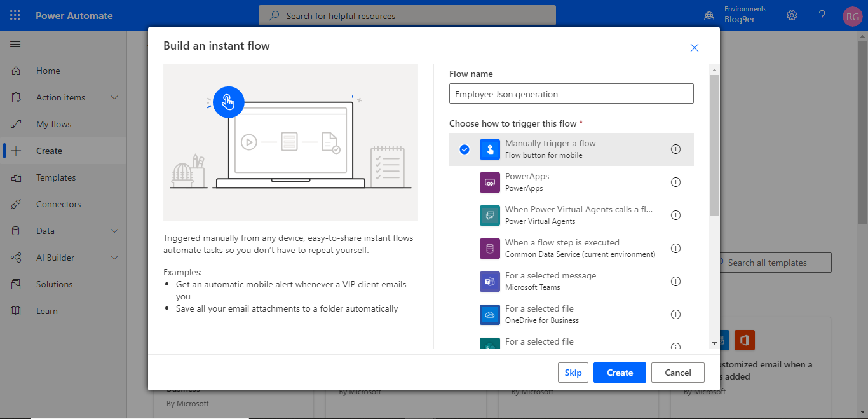868x419 pixels.
Task: Show info for the PowerApps trigger
Action: pyautogui.click(x=675, y=182)
